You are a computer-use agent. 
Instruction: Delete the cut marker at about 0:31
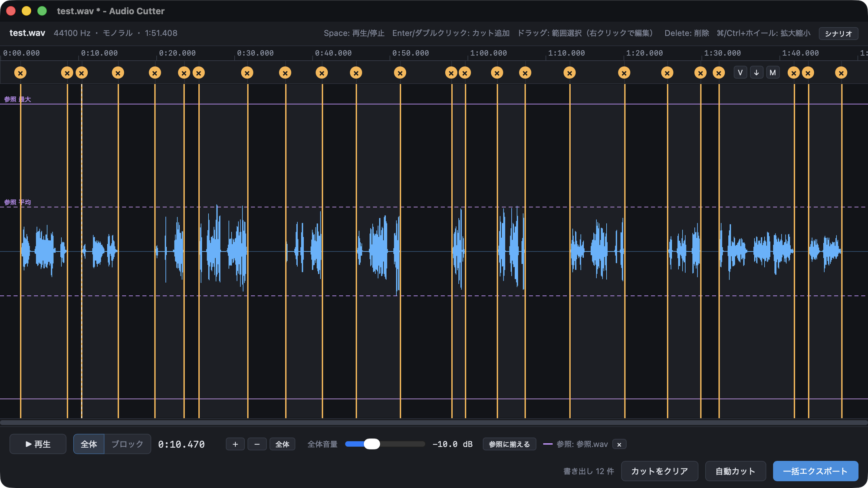247,73
